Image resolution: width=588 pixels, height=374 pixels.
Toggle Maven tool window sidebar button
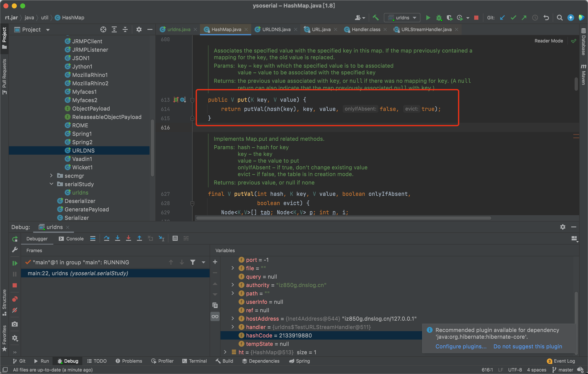[584, 75]
